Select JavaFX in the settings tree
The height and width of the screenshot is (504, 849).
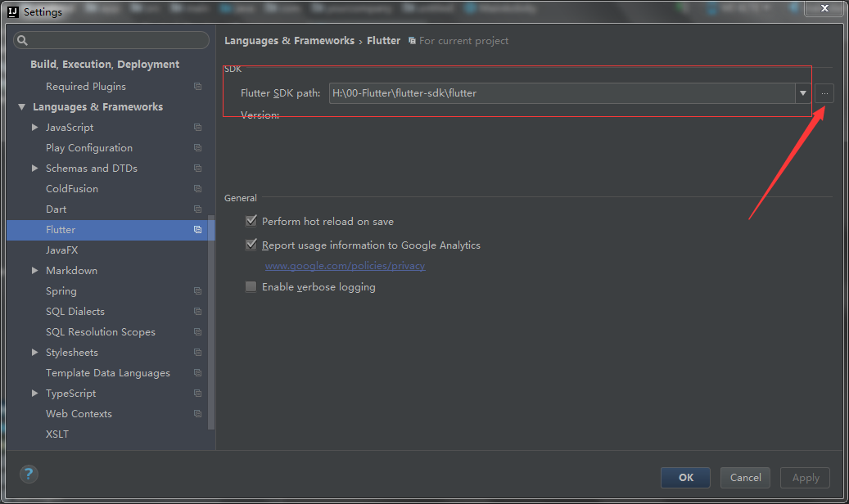click(x=62, y=250)
